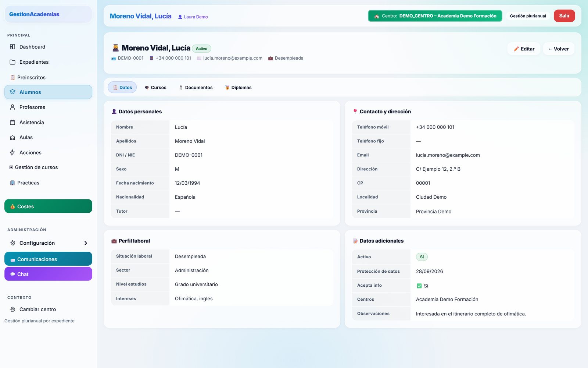
Task: Click the Profesores person icon
Action: tap(12, 107)
